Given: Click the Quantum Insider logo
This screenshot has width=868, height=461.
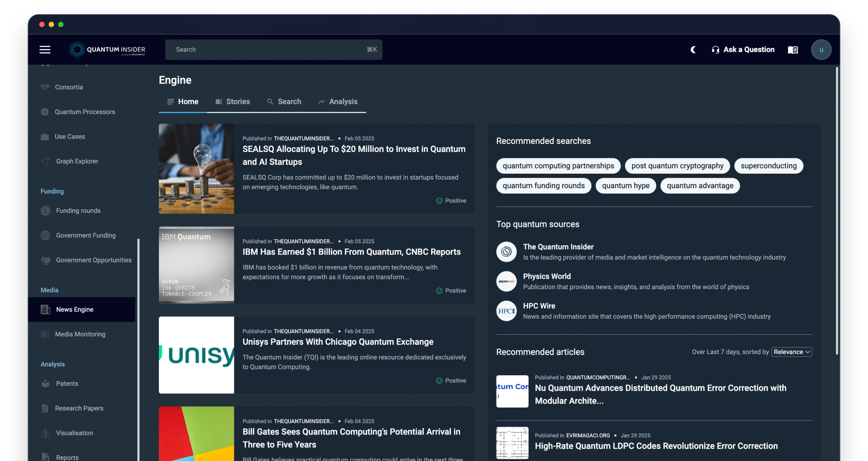Looking at the screenshot, I should pyautogui.click(x=107, y=50).
